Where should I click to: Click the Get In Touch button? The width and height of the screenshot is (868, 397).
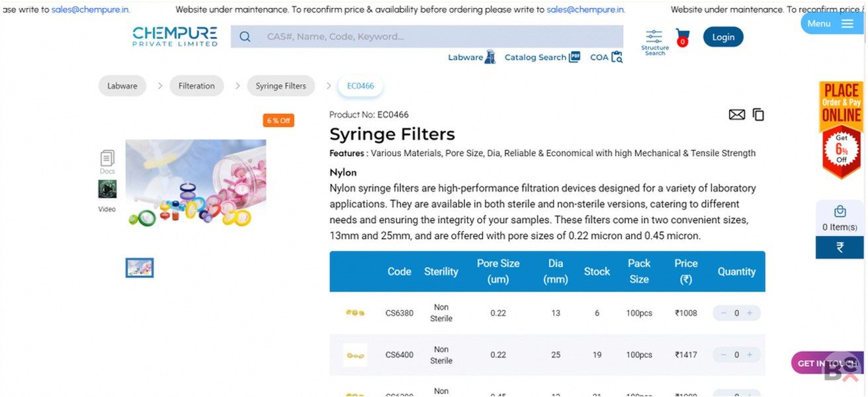point(826,363)
